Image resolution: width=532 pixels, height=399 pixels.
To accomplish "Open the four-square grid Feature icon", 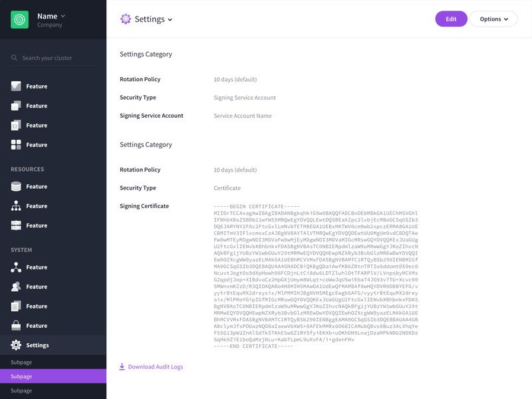I will [x=16, y=145].
